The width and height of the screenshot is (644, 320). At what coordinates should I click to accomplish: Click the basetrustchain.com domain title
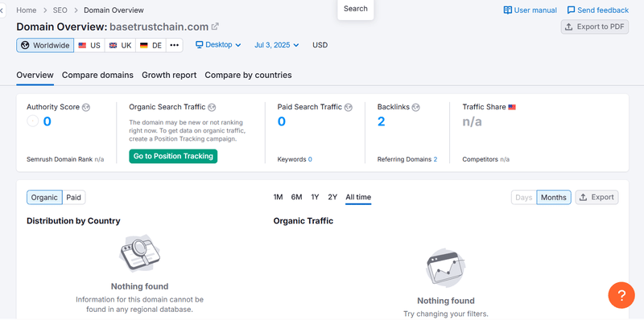tap(159, 27)
